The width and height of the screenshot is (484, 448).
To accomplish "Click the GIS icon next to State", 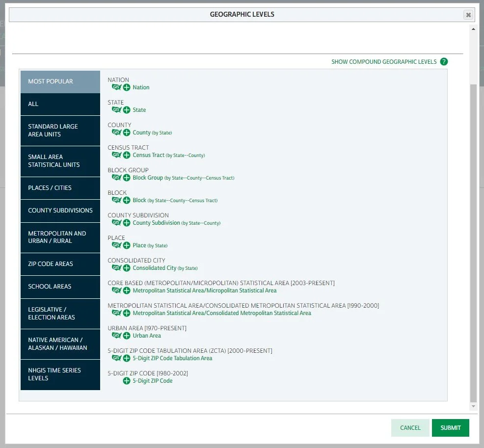I will [116, 109].
